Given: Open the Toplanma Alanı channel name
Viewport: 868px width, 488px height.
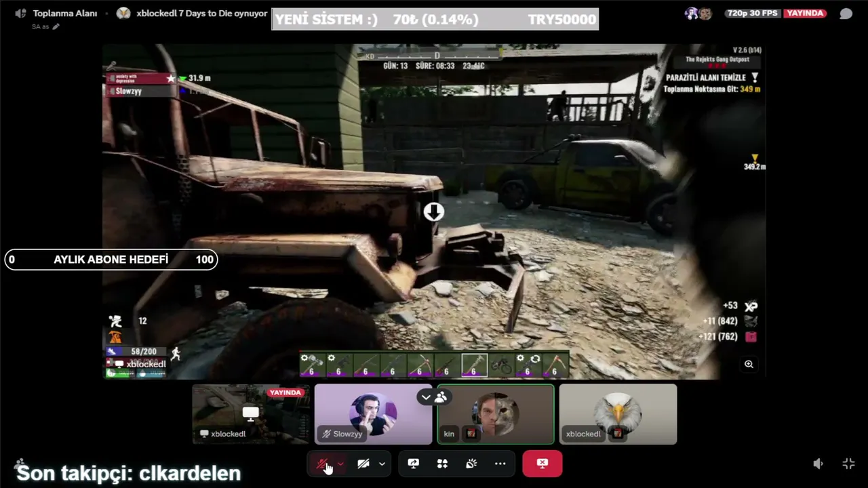Looking at the screenshot, I should click(x=65, y=13).
